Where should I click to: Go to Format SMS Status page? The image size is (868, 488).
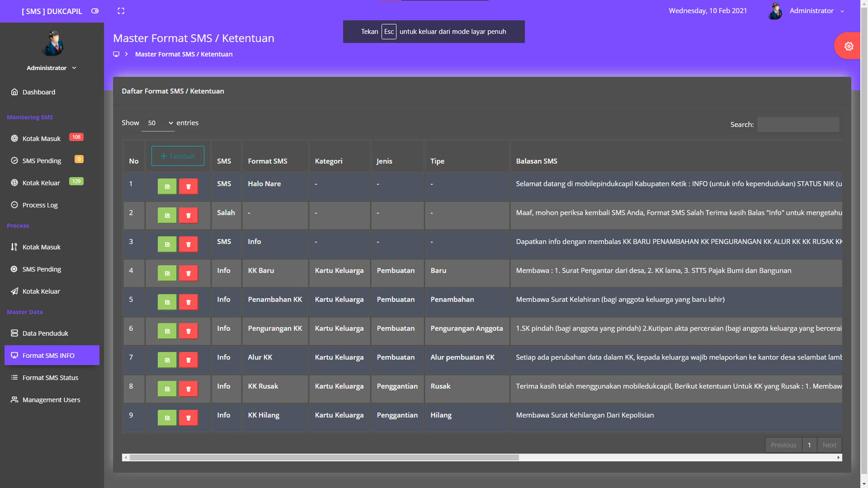pyautogui.click(x=50, y=378)
